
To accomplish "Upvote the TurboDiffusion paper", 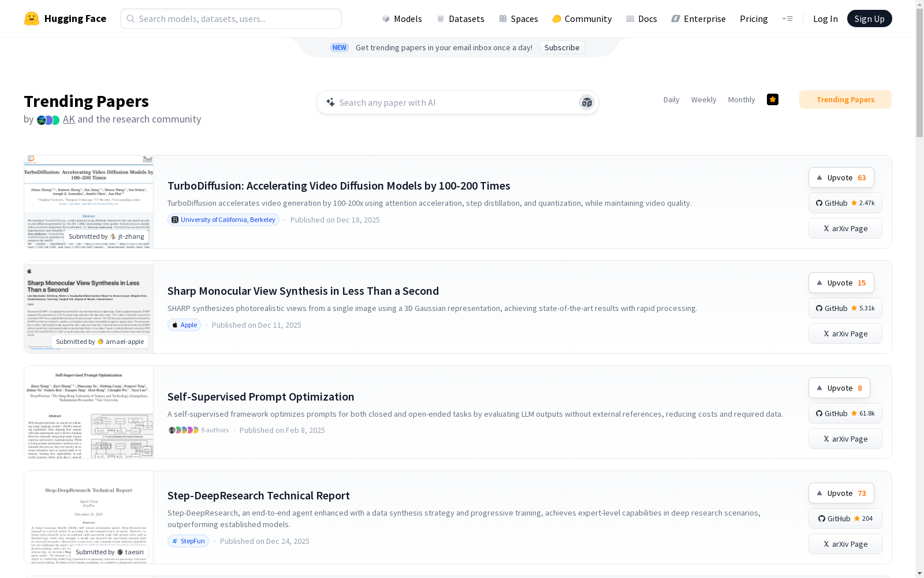I will click(x=841, y=177).
